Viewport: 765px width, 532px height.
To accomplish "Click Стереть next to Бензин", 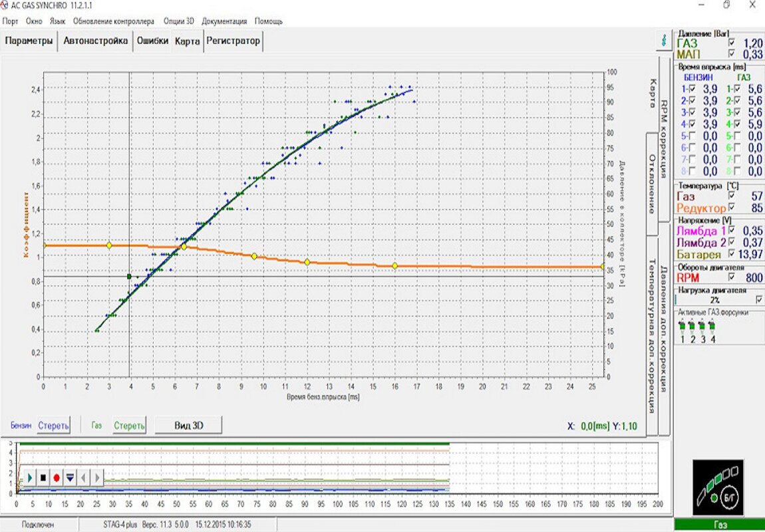I will tap(53, 426).
